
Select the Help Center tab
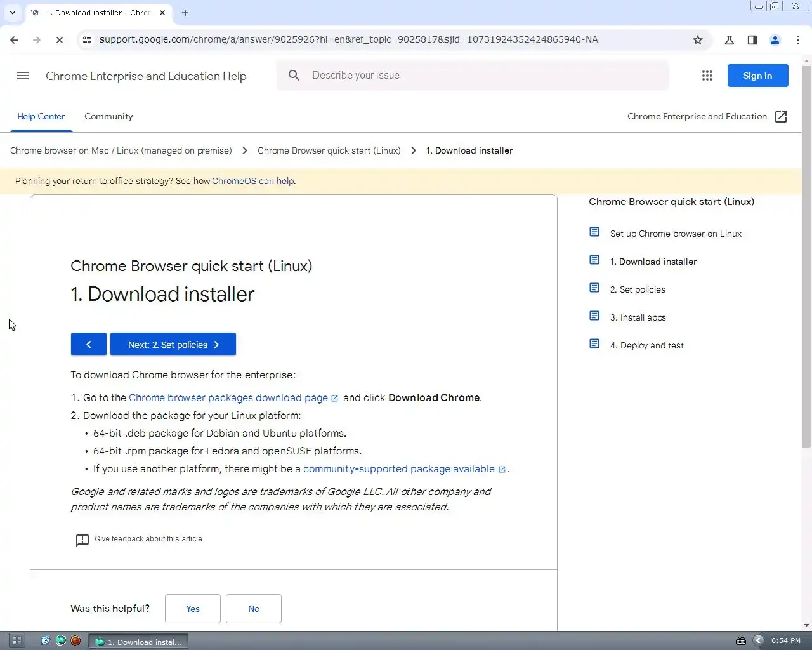pos(41,117)
